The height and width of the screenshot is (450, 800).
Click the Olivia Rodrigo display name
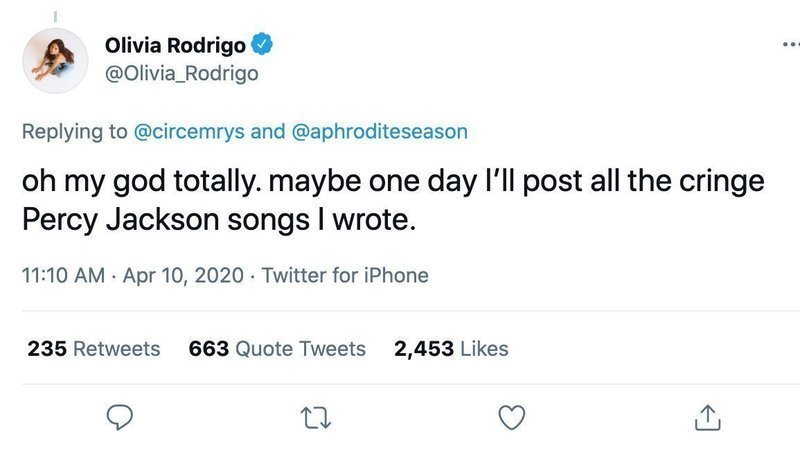(x=177, y=46)
